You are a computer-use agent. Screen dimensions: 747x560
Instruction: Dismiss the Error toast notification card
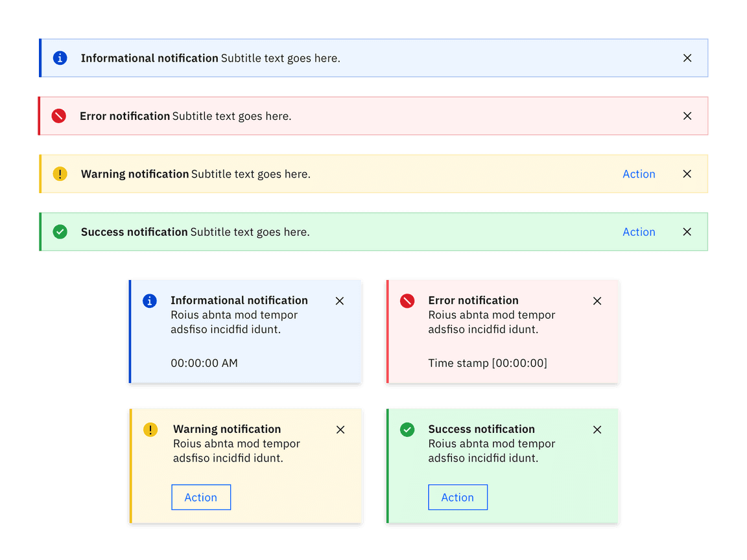point(597,301)
